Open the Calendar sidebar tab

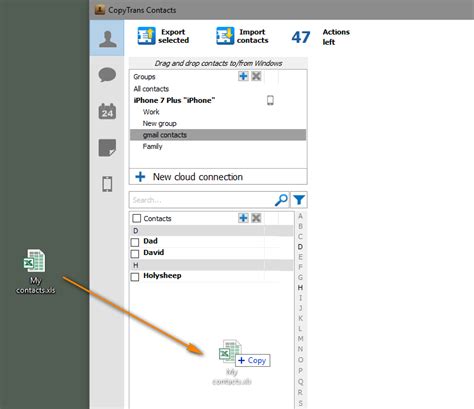[x=107, y=111]
